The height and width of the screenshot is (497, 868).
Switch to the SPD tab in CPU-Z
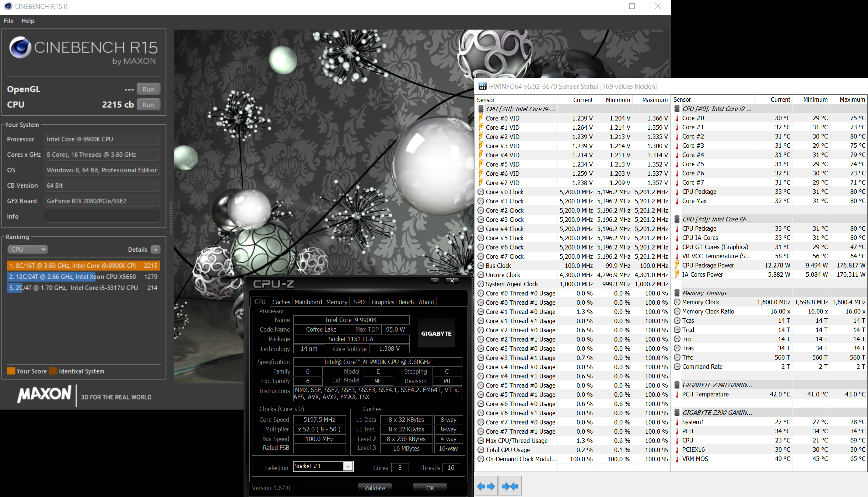[x=359, y=302]
